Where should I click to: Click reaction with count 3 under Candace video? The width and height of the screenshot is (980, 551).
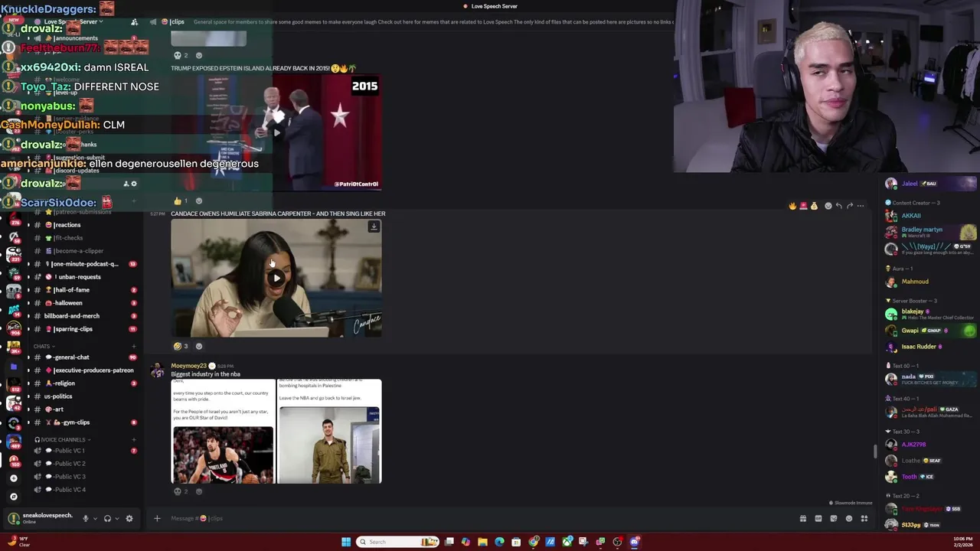pos(181,346)
